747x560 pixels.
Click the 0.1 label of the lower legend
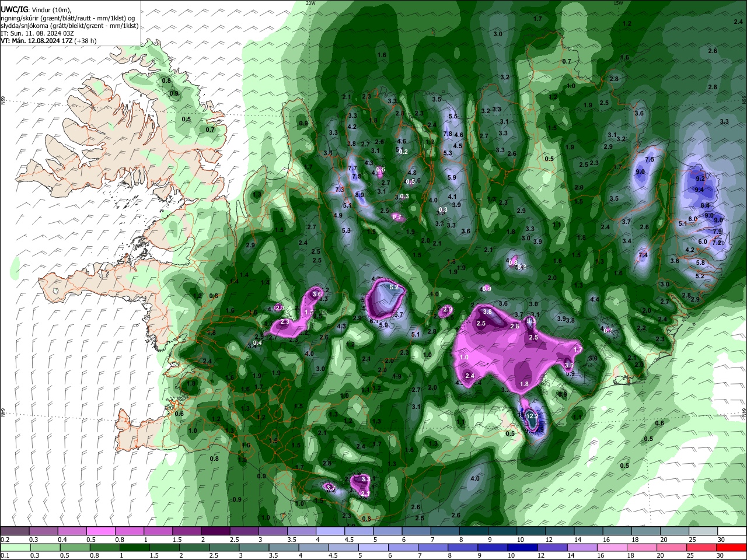click(x=5, y=555)
